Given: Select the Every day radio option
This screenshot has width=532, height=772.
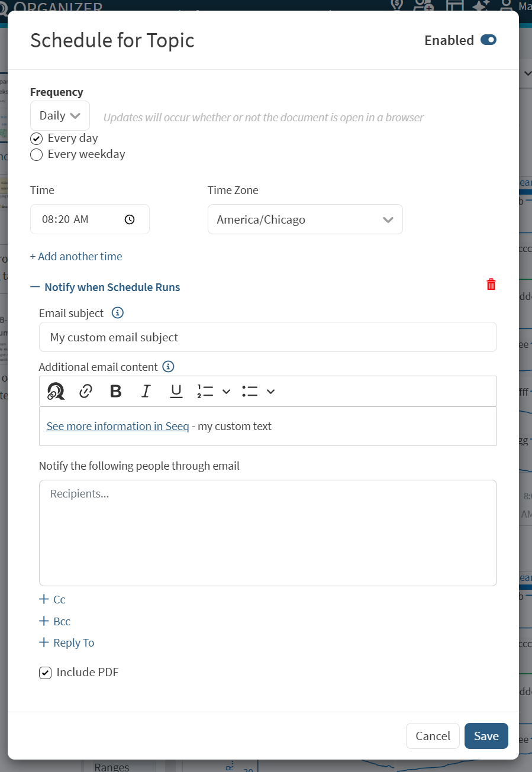Looking at the screenshot, I should tap(37, 139).
